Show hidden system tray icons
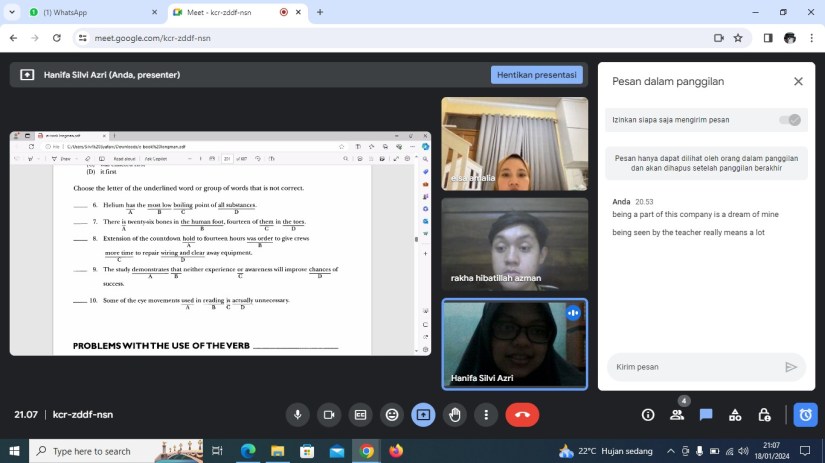The height and width of the screenshot is (463, 825). [x=670, y=451]
